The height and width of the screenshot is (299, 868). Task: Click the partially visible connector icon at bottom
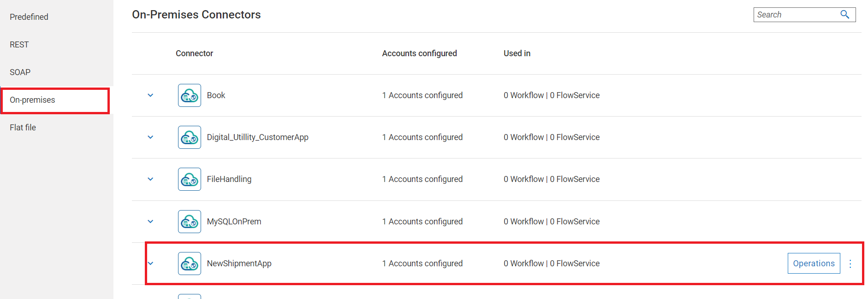(x=189, y=297)
